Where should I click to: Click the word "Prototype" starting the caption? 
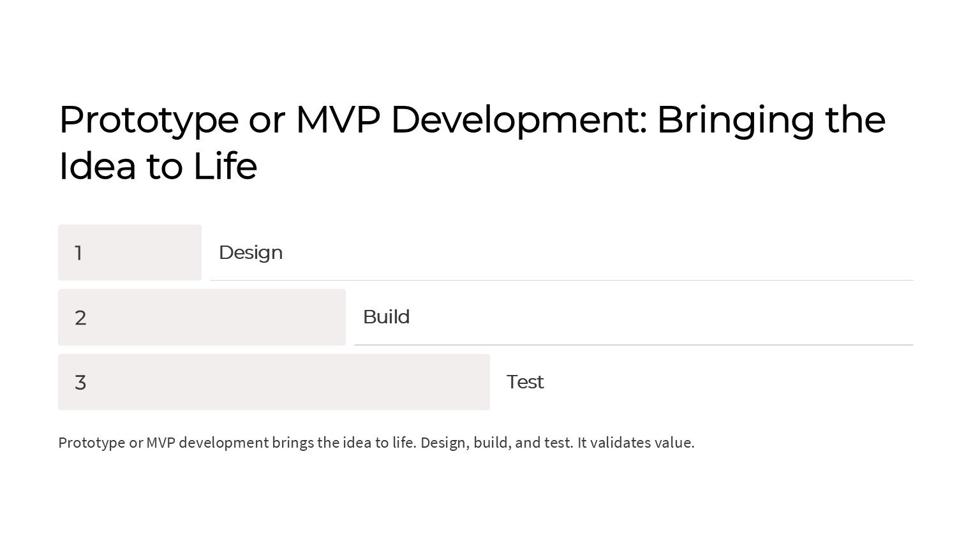coord(91,443)
